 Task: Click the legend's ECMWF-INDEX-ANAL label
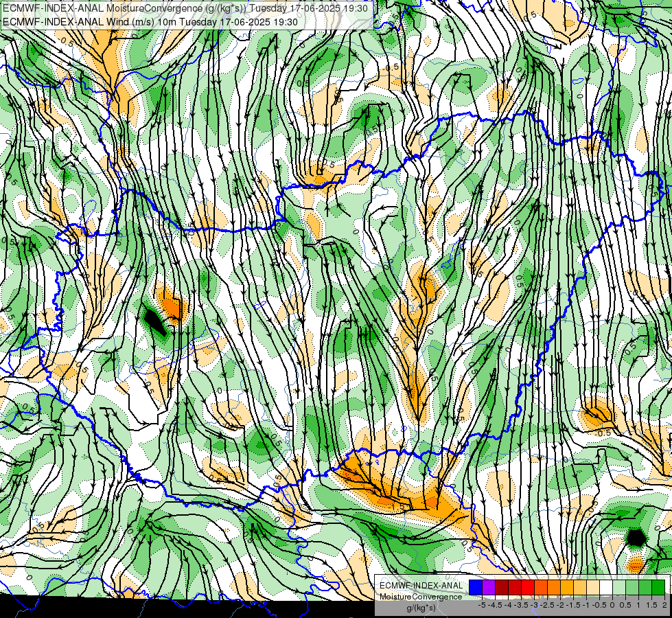tap(421, 586)
